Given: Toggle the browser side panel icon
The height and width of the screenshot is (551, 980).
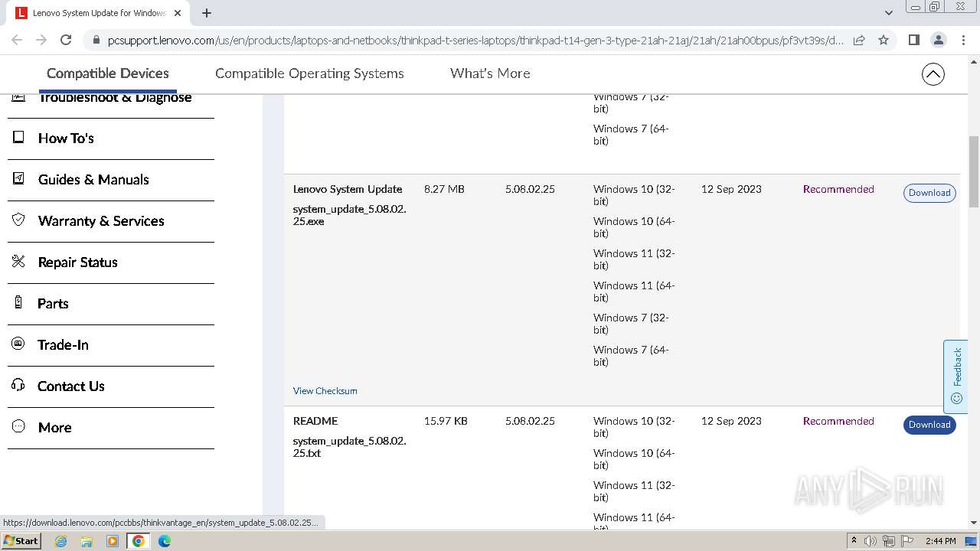Looking at the screenshot, I should pyautogui.click(x=913, y=40).
